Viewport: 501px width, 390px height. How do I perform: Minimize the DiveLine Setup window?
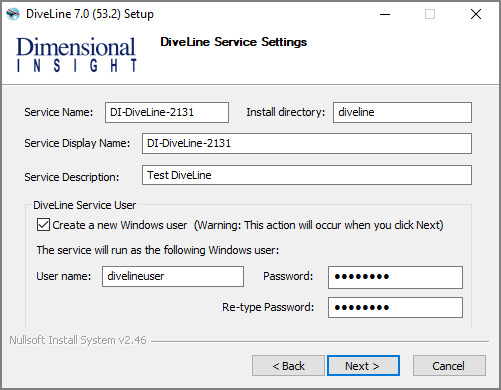(x=385, y=14)
